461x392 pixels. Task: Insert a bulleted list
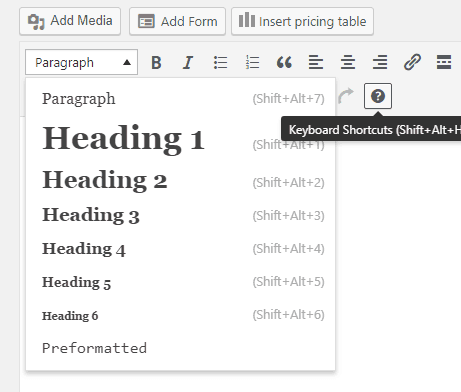[x=220, y=62]
